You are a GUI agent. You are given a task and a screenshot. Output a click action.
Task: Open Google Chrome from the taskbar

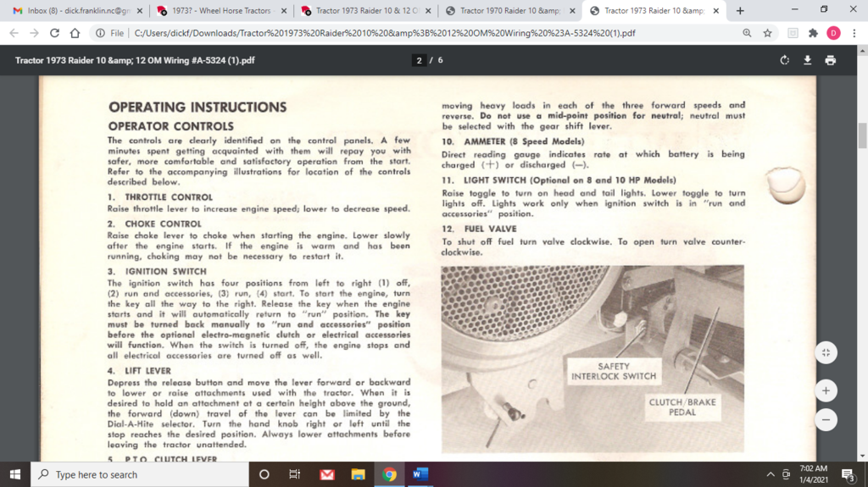(x=389, y=474)
